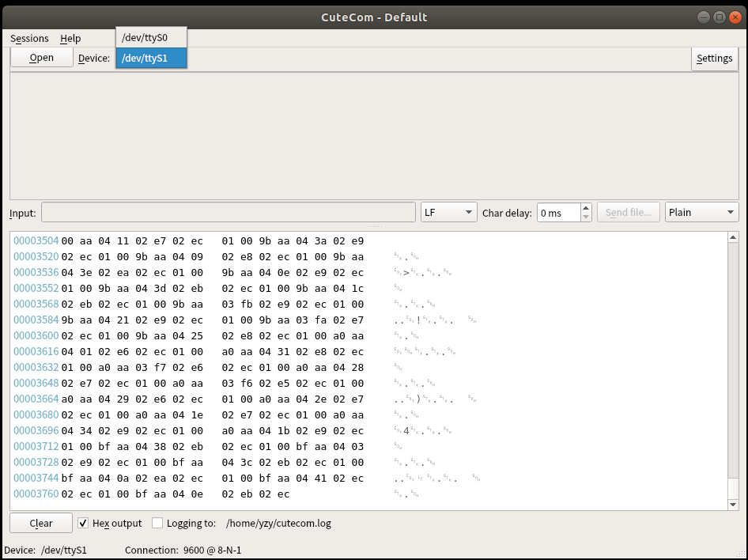Viewport: 748px width, 560px height.
Task: Select /dev/ttyS0 from device list
Action: tap(151, 38)
